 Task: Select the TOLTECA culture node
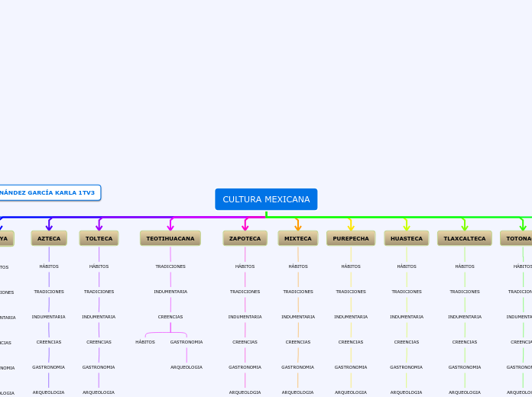click(99, 238)
